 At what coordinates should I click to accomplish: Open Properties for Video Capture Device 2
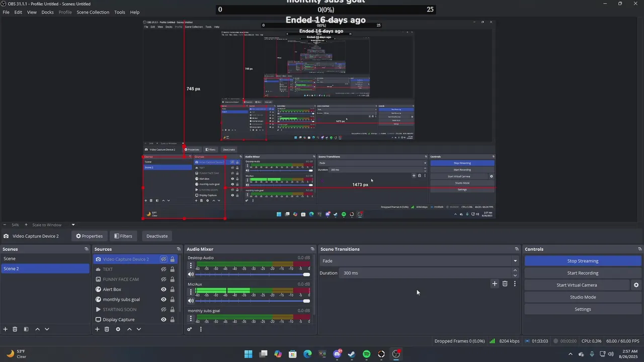coord(89,236)
